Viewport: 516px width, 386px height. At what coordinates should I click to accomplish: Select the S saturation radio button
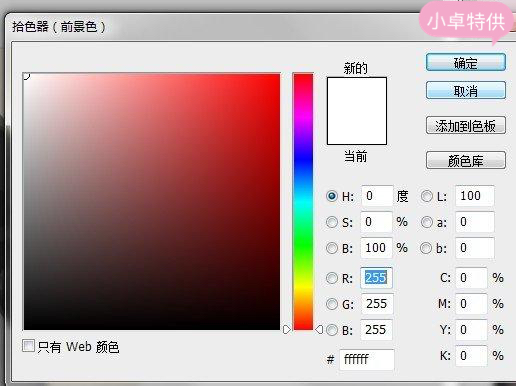pos(332,222)
